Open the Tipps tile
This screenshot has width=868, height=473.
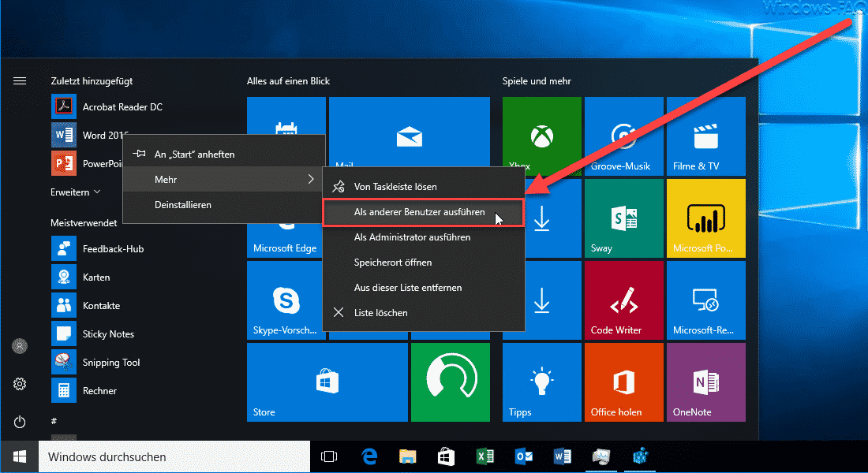point(542,382)
